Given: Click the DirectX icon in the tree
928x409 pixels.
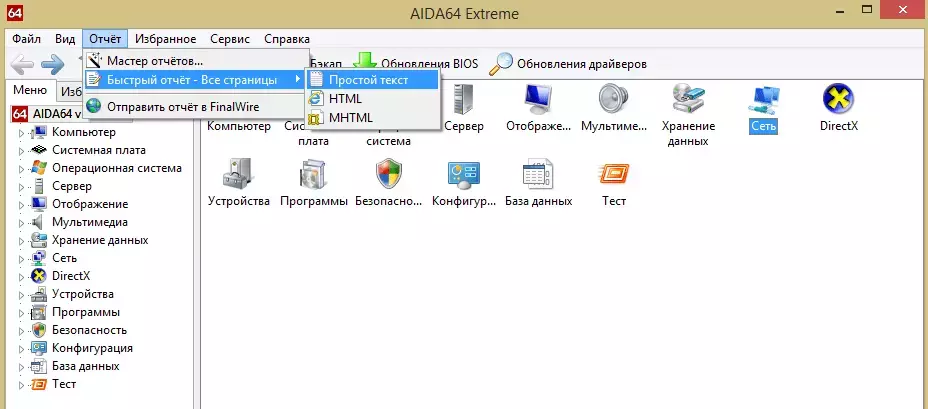Looking at the screenshot, I should click(38, 276).
